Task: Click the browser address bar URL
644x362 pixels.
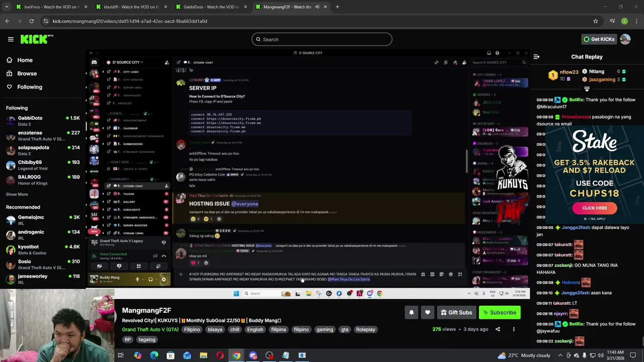Action: (x=130, y=21)
